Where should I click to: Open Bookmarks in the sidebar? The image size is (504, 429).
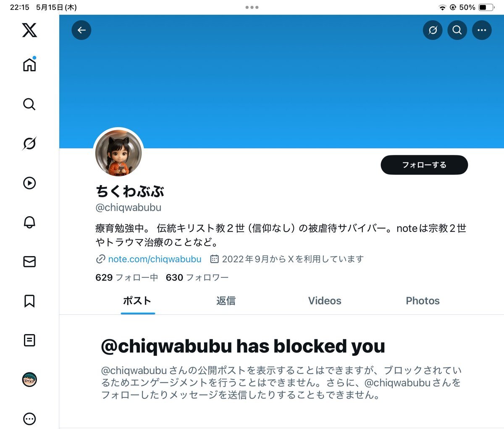point(29,301)
